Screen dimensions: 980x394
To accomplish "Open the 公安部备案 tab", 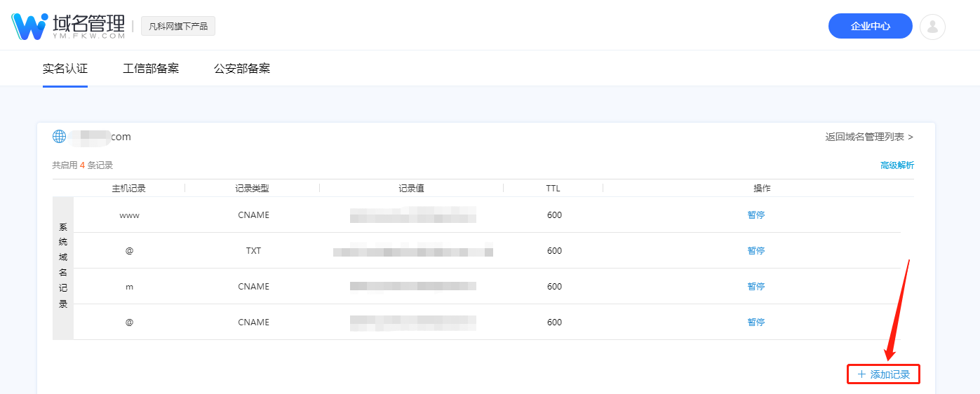I will point(242,68).
